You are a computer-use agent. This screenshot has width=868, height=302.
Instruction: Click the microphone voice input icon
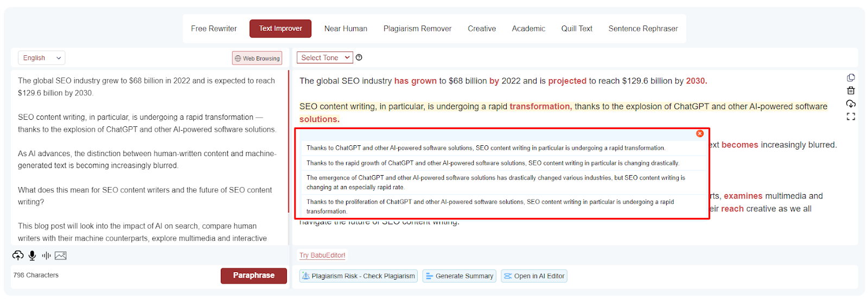pyautogui.click(x=33, y=255)
